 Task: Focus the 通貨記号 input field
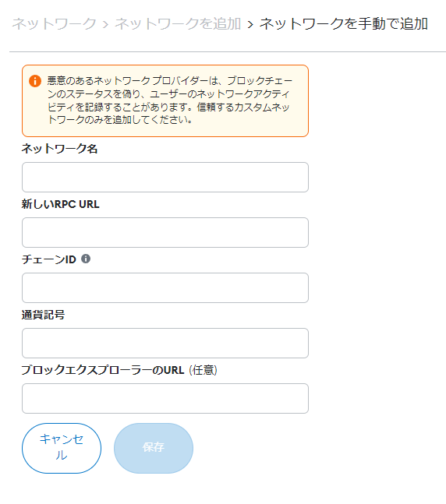pos(165,343)
